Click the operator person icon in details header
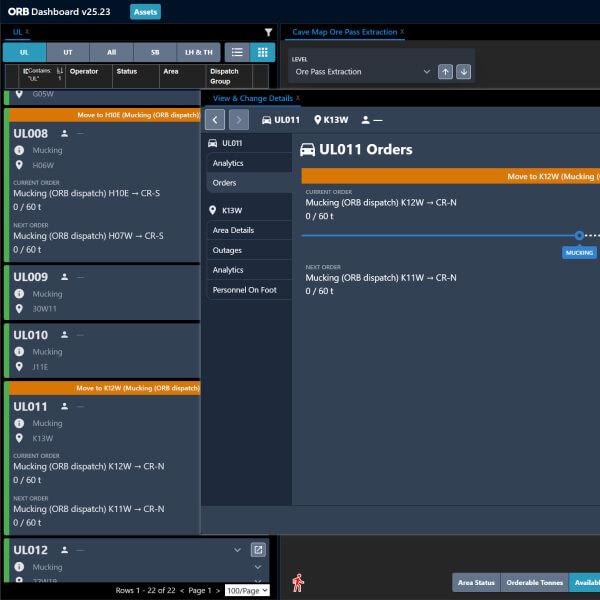This screenshot has height=600, width=600. point(365,120)
